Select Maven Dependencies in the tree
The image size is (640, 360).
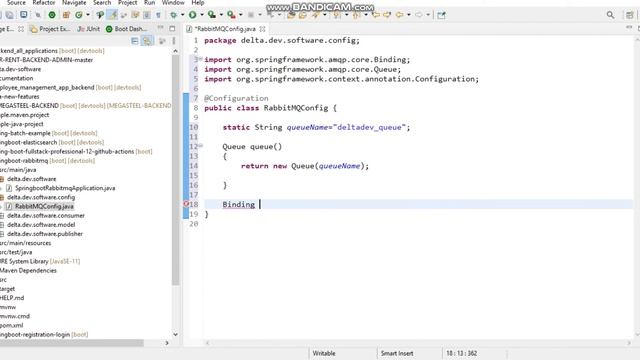point(28,271)
